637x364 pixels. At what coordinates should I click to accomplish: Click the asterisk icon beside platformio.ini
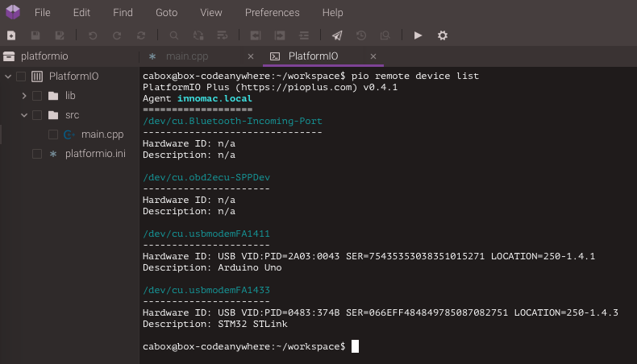click(x=52, y=154)
